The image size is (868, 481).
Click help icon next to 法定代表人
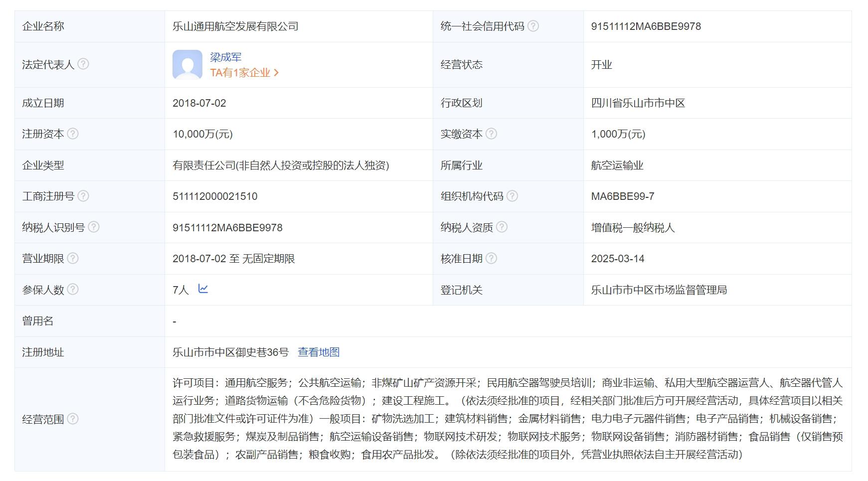(83, 64)
